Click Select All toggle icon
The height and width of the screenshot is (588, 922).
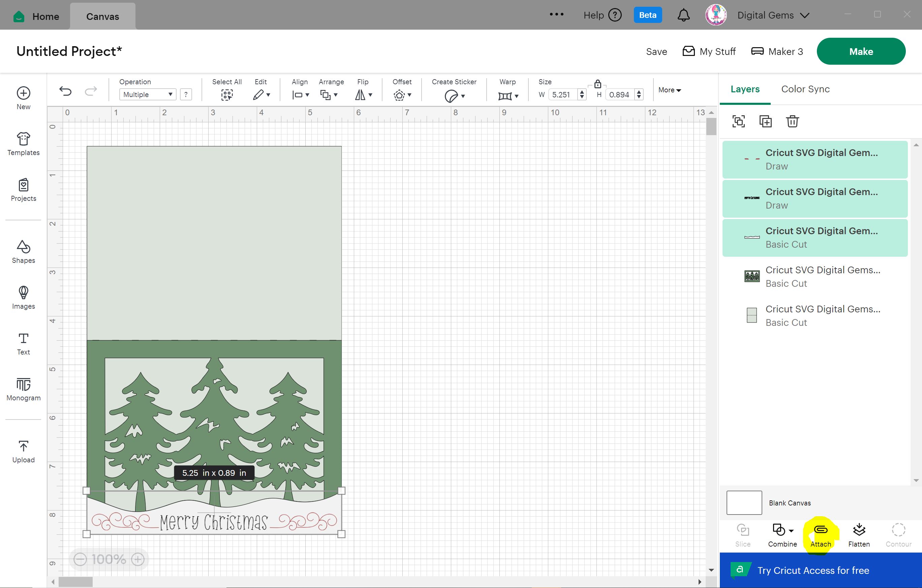227,95
